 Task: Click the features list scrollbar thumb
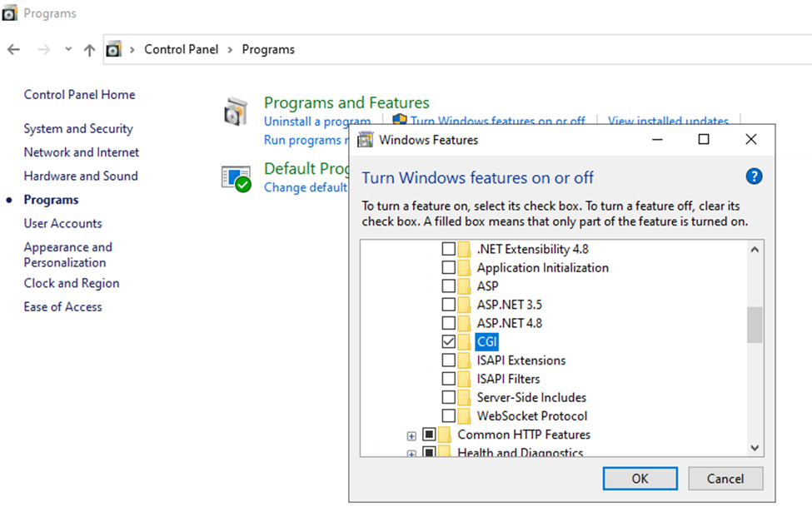click(x=755, y=325)
